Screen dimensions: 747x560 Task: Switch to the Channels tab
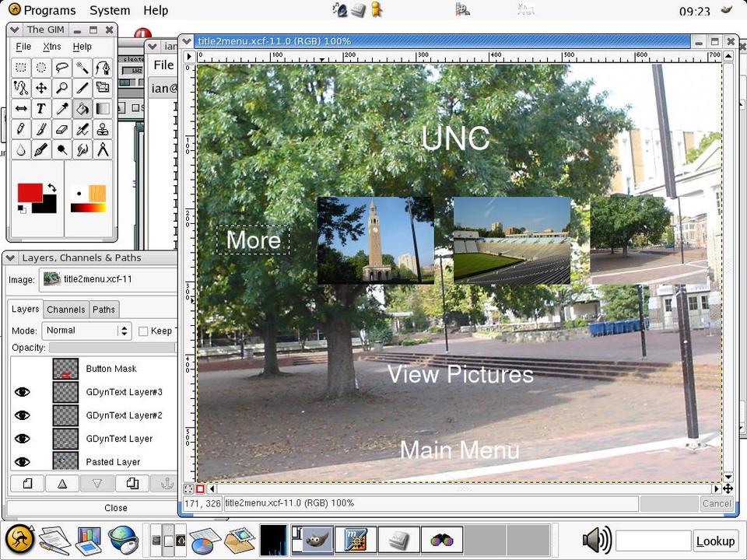pyautogui.click(x=66, y=310)
